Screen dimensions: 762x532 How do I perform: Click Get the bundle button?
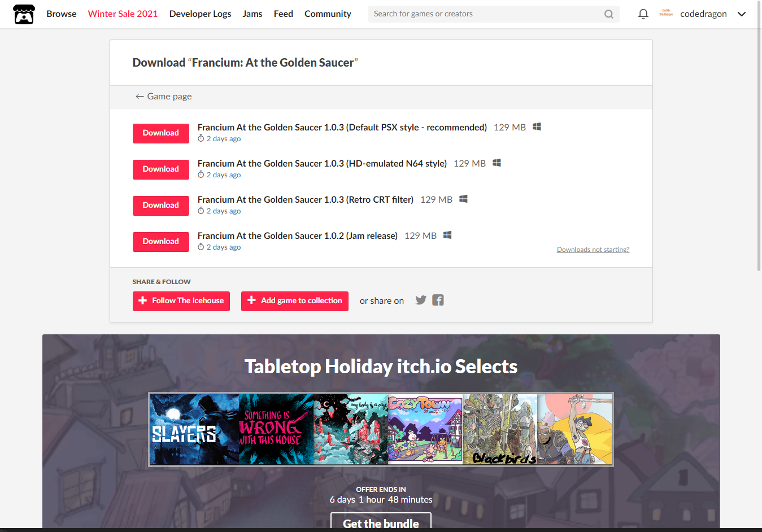381,522
